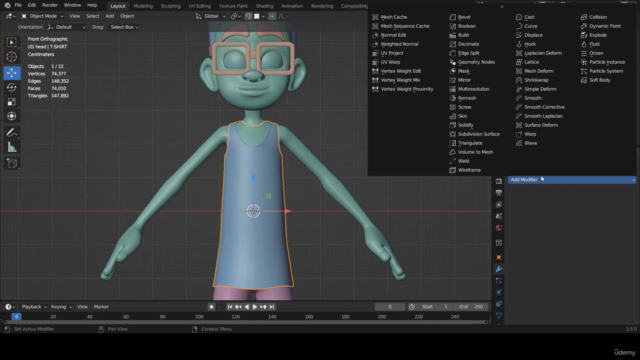Open the File menu
640x360 pixels.
click(x=18, y=5)
